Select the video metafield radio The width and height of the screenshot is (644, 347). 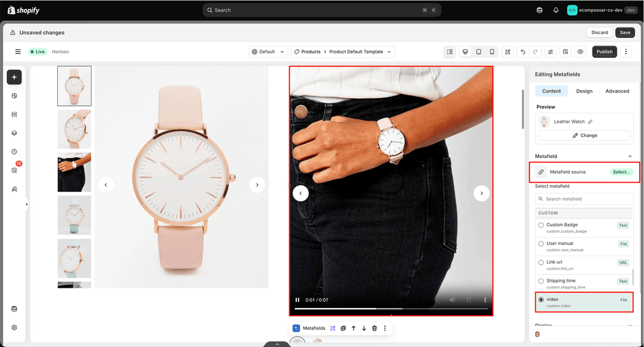coord(541,300)
